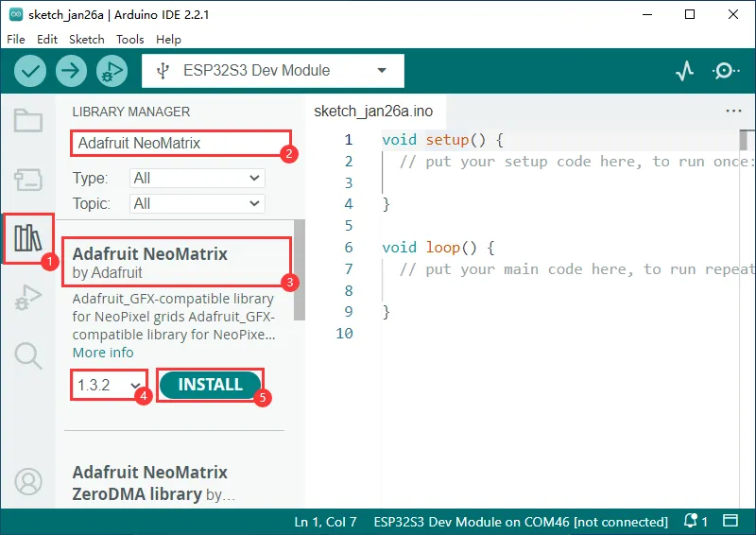Select the Library Manager books icon
The height and width of the screenshot is (535, 756).
pos(28,239)
